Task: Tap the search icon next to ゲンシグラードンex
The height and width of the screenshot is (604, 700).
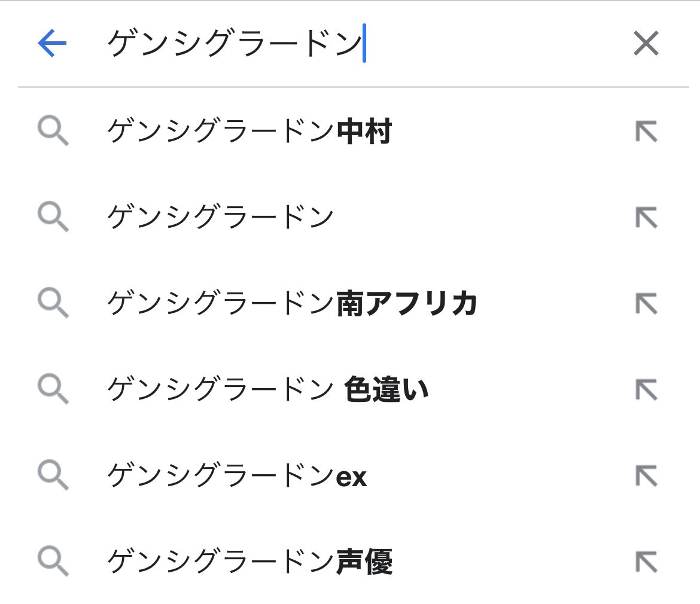Action: point(53,476)
